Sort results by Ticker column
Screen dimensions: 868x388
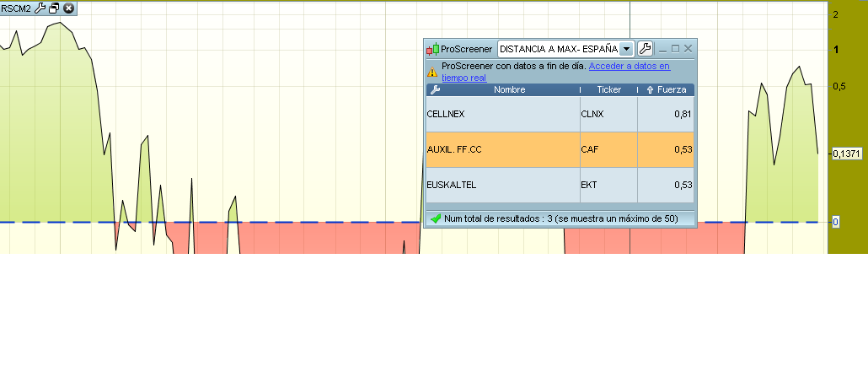pos(609,89)
